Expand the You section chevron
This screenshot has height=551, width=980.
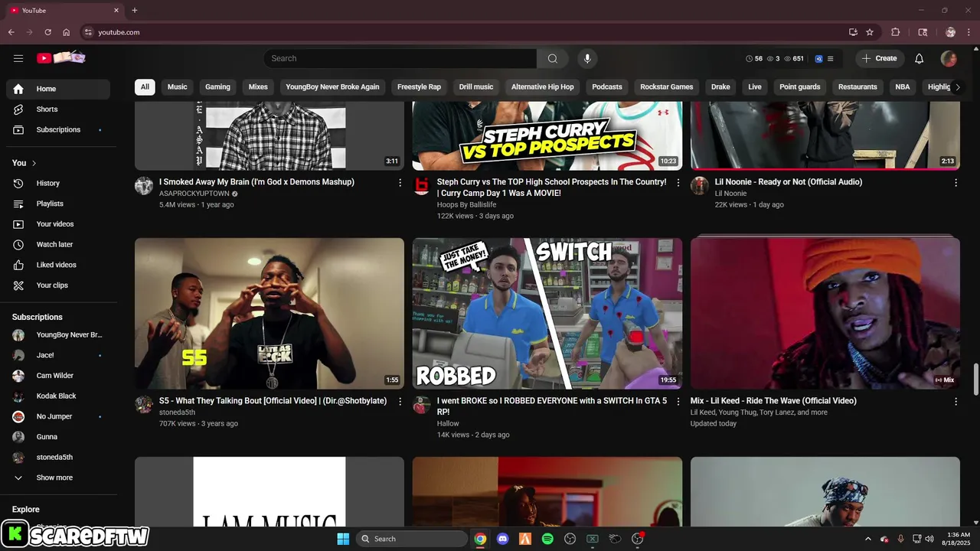(34, 163)
